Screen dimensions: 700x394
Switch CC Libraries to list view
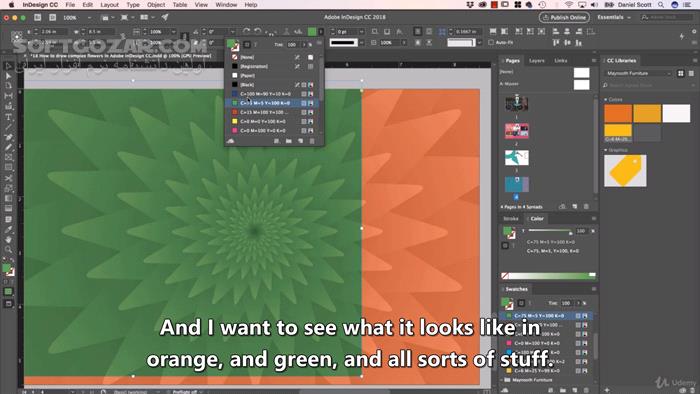[x=691, y=73]
